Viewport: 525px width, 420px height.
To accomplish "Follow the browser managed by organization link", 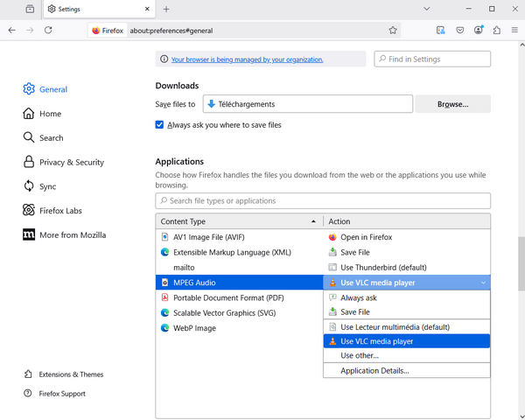I will pos(247,59).
